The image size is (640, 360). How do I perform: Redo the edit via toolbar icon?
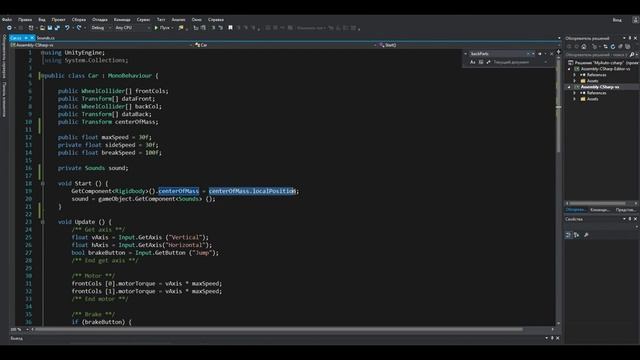pos(79,28)
